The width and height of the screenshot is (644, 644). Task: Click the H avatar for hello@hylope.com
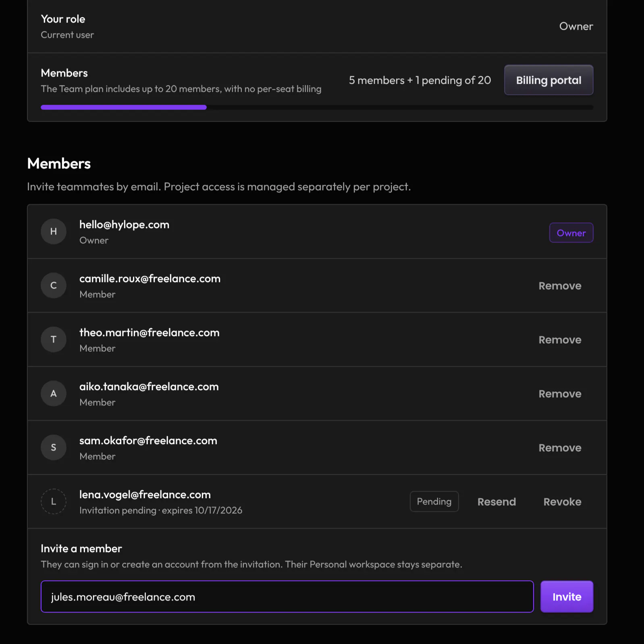click(x=54, y=231)
